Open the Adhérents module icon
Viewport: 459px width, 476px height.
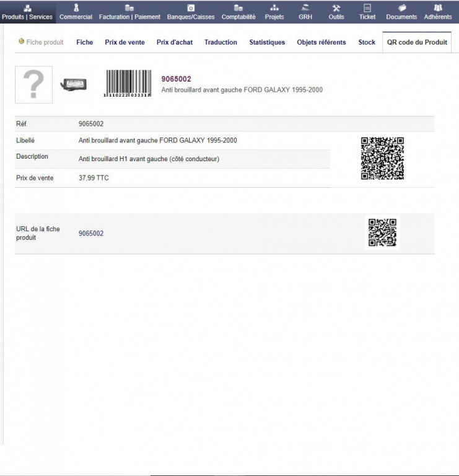[438, 7]
